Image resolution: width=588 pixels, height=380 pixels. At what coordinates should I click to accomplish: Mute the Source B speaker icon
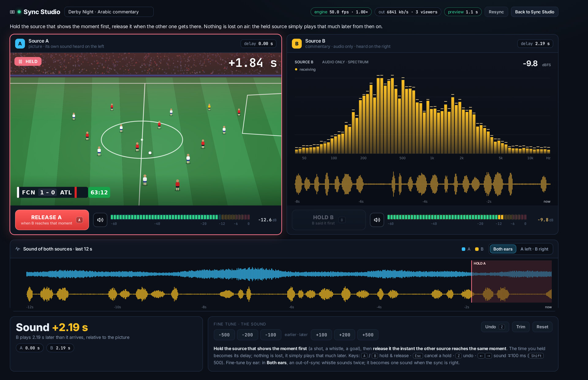pos(377,220)
